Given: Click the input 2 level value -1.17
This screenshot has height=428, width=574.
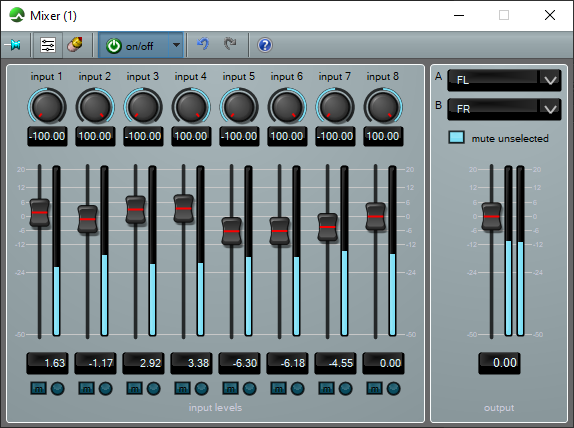Looking at the screenshot, I should pyautogui.click(x=95, y=363).
